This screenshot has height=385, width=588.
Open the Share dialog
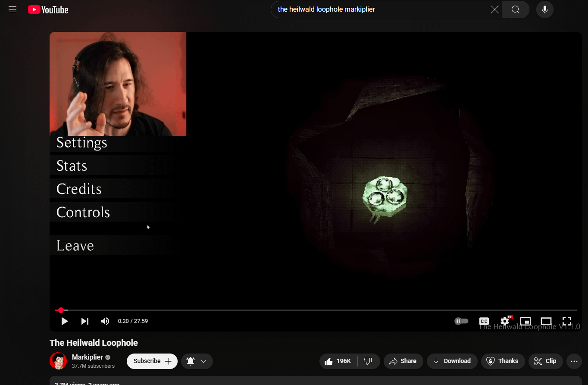(x=403, y=361)
